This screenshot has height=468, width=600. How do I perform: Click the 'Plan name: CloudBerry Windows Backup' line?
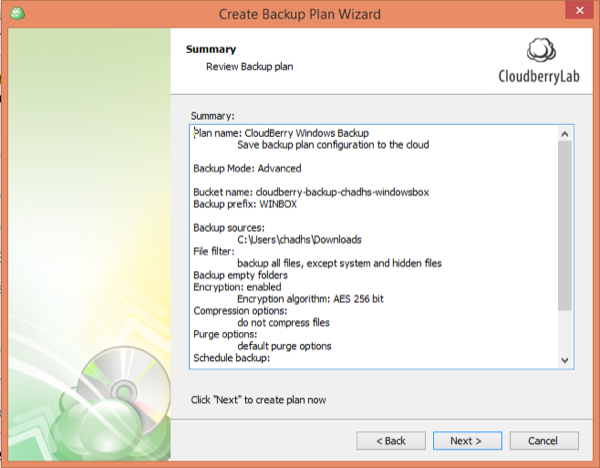tap(281, 133)
